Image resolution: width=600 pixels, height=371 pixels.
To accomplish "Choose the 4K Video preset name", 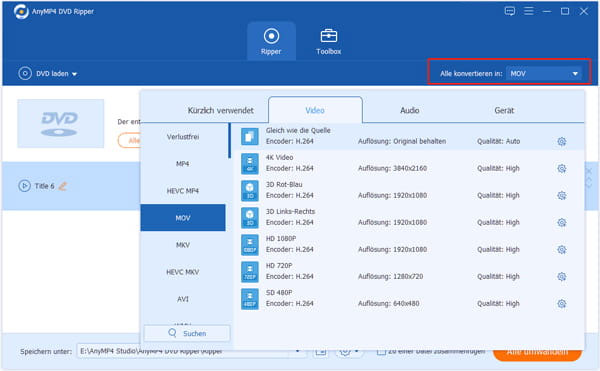I will coord(279,158).
